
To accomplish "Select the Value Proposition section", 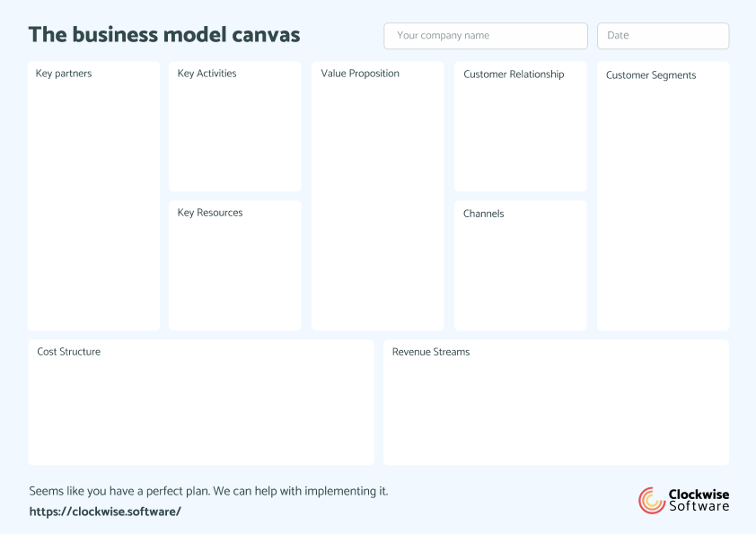I will tap(377, 197).
